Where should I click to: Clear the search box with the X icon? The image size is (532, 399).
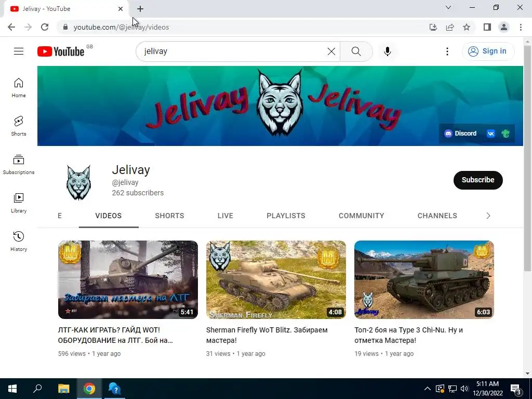[x=331, y=51]
